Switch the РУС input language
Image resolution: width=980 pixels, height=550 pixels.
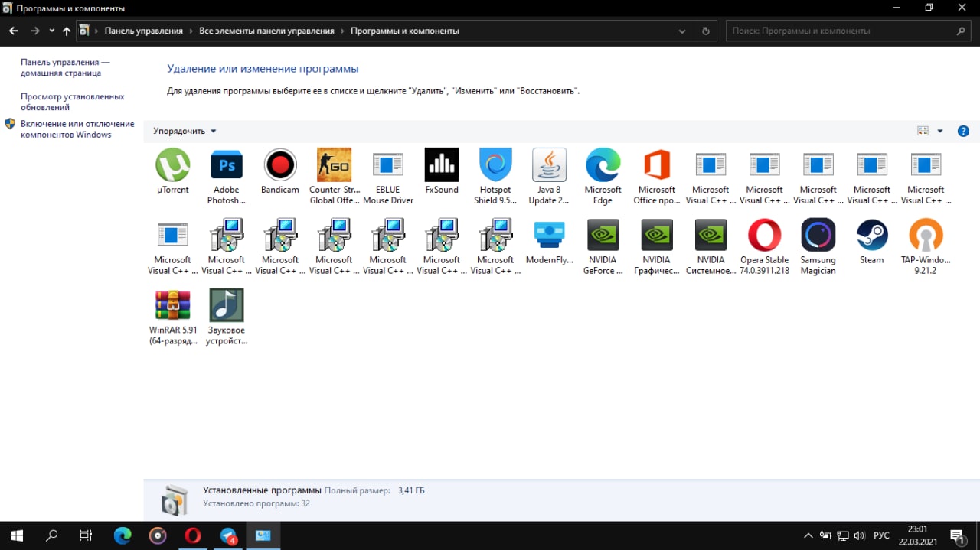pyautogui.click(x=882, y=535)
